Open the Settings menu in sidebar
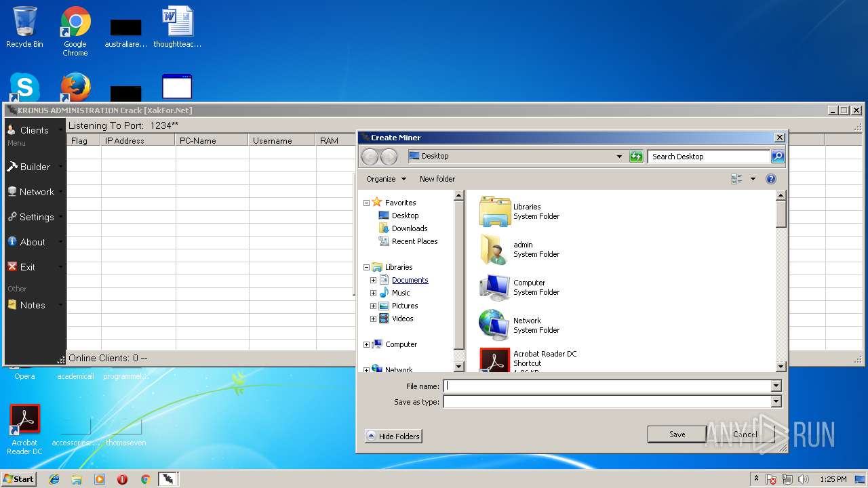Image resolution: width=868 pixels, height=488 pixels. (34, 217)
